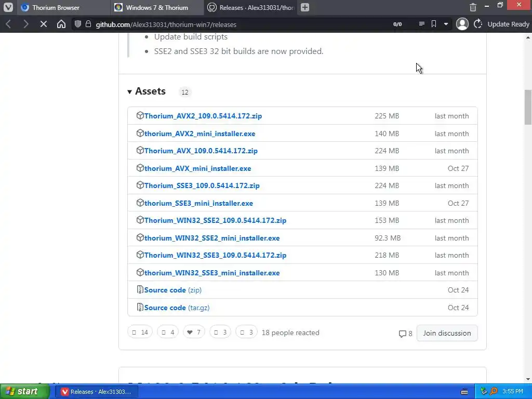
Task: Click the 12 assets count badge
Action: point(184,92)
